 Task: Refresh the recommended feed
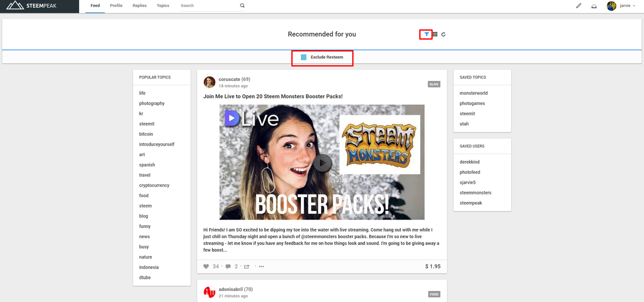point(443,35)
